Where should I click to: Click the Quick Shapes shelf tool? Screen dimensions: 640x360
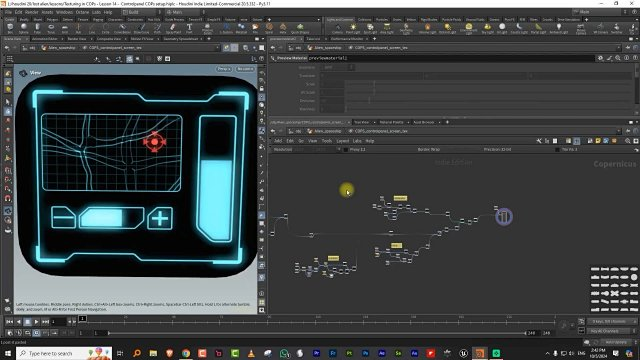[x=300, y=28]
